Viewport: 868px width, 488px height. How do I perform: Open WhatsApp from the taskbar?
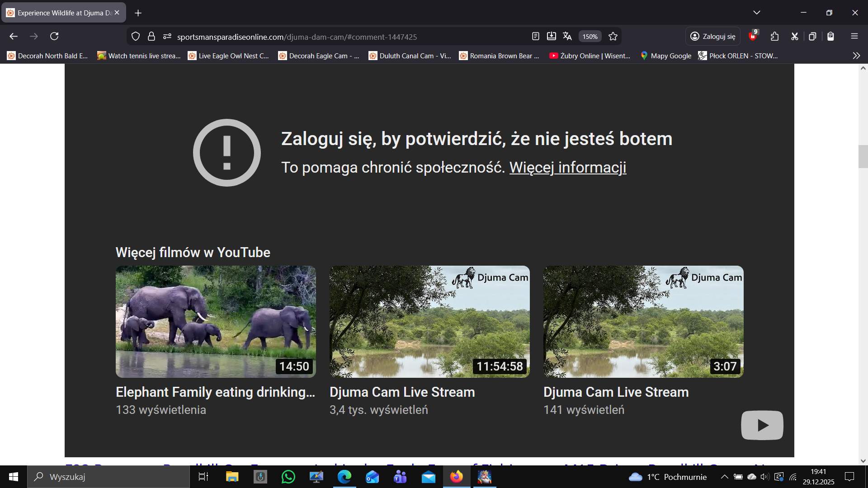click(x=288, y=477)
